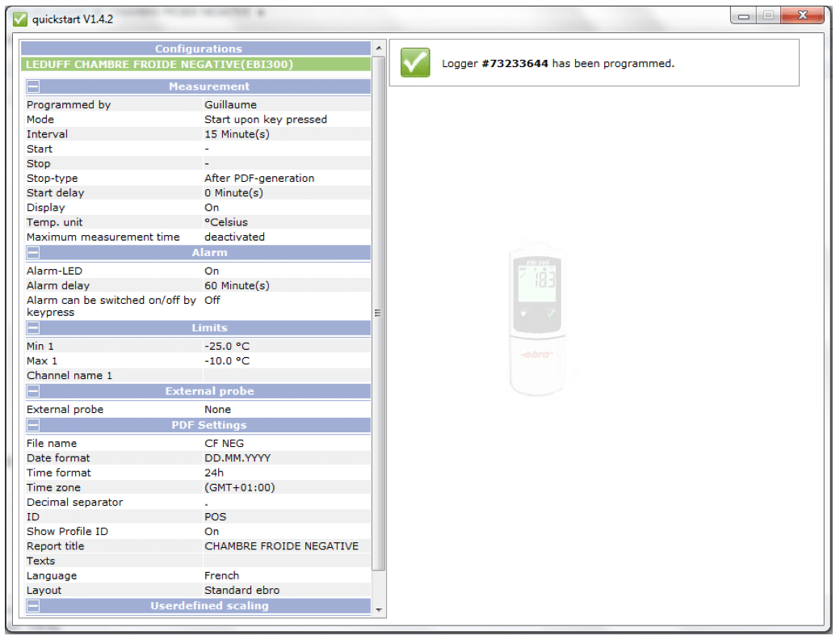840x640 pixels.
Task: Click the Language French value
Action: pos(221,576)
